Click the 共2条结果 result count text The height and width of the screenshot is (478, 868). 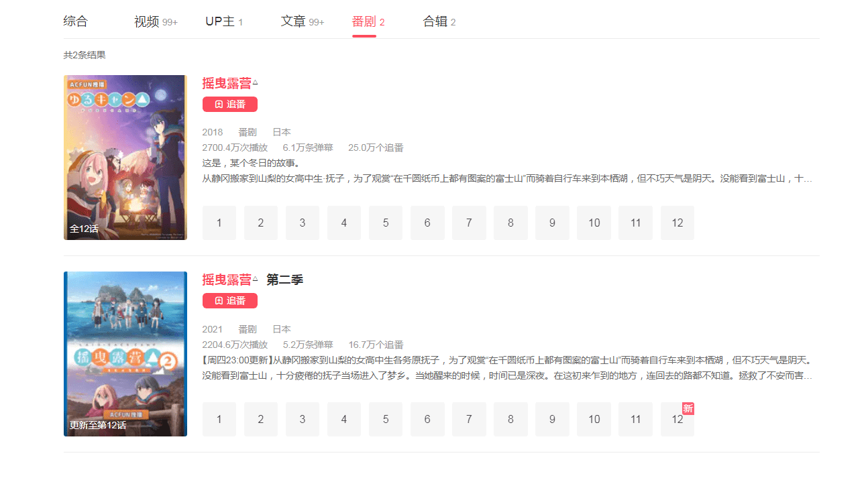(85, 55)
